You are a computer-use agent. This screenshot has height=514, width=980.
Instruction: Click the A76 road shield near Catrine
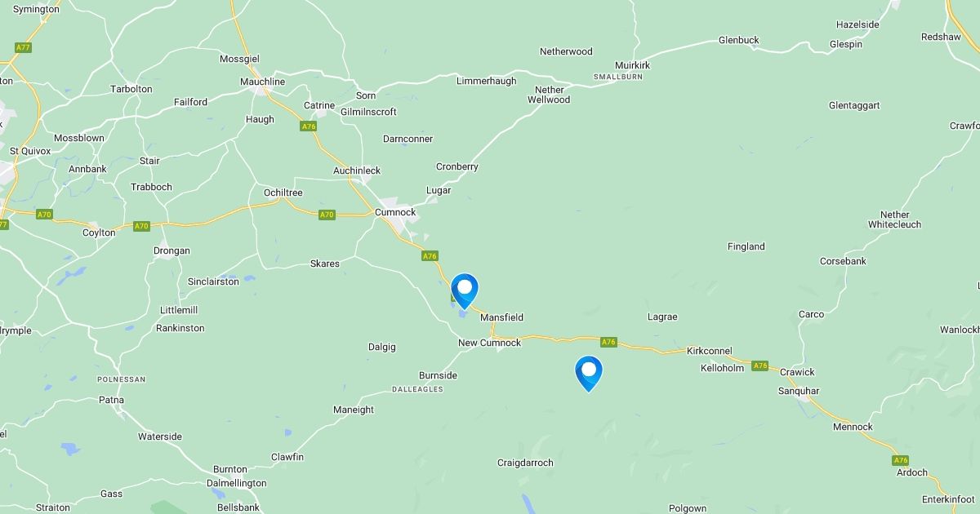point(308,126)
